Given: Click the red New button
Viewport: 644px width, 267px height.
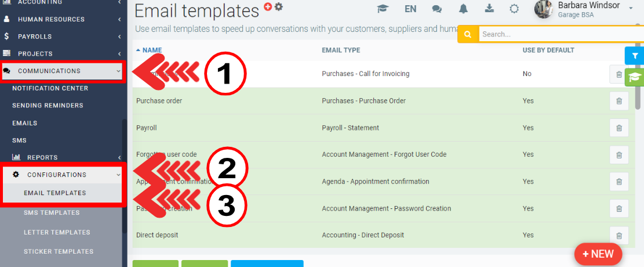Looking at the screenshot, I should [x=598, y=254].
